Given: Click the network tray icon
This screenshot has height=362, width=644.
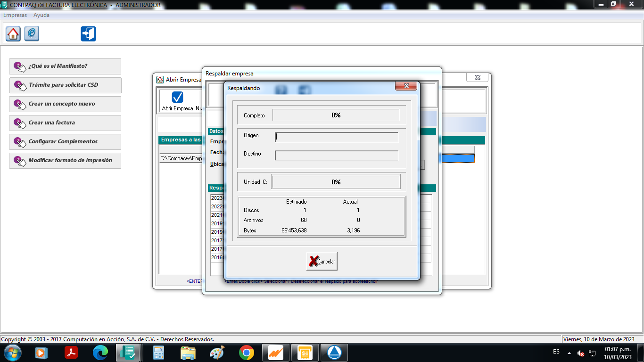Looking at the screenshot, I should [x=592, y=353].
